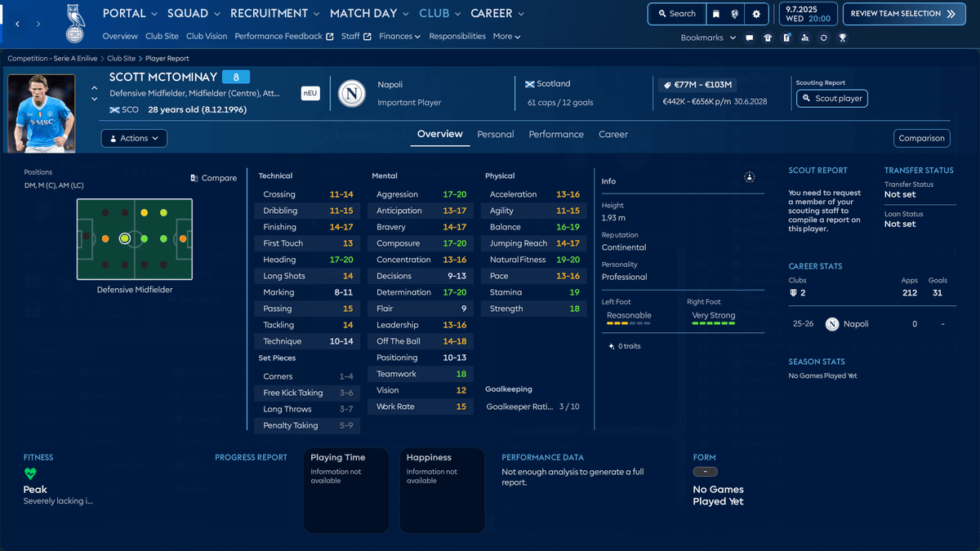Click the traits sparkle icon
The width and height of the screenshot is (980, 551).
click(x=612, y=346)
